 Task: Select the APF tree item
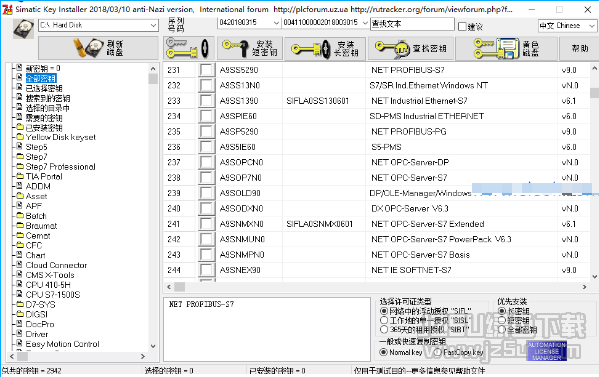[x=34, y=206]
